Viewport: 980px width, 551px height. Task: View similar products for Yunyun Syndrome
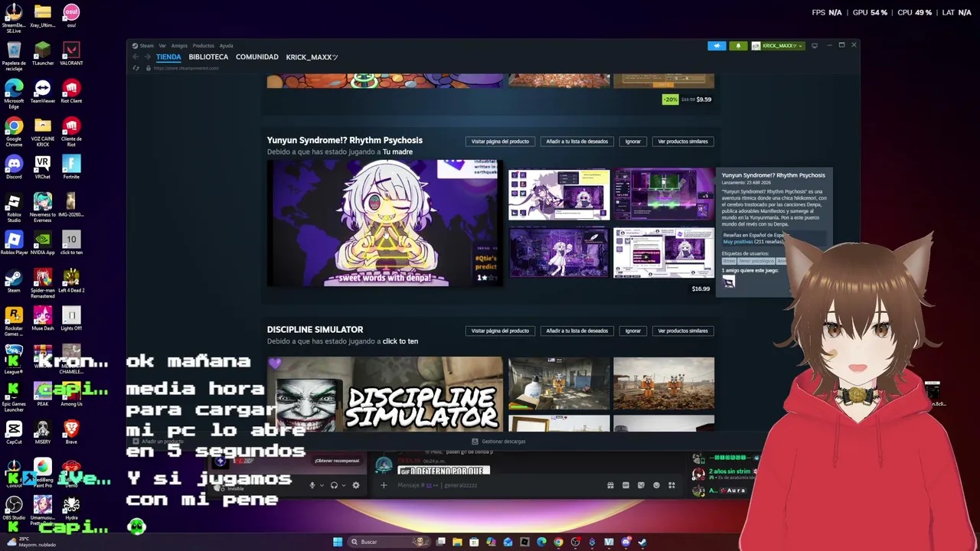click(x=683, y=142)
